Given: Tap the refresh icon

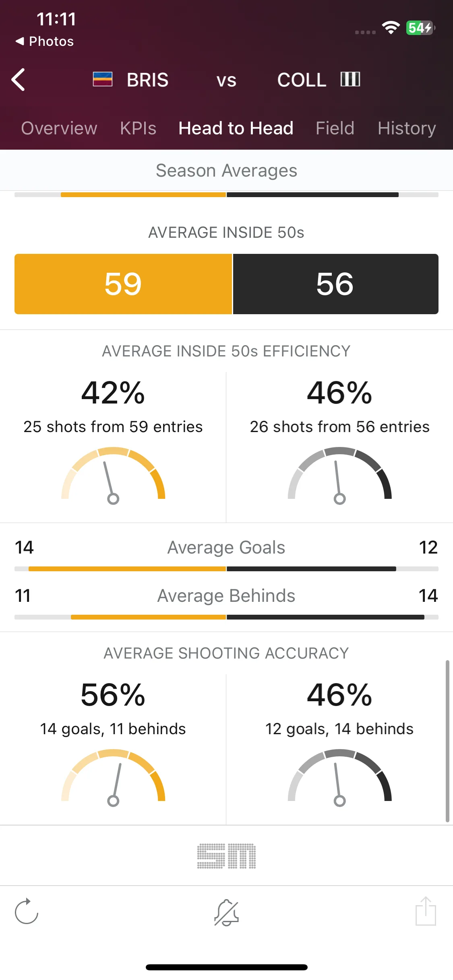Looking at the screenshot, I should 26,911.
